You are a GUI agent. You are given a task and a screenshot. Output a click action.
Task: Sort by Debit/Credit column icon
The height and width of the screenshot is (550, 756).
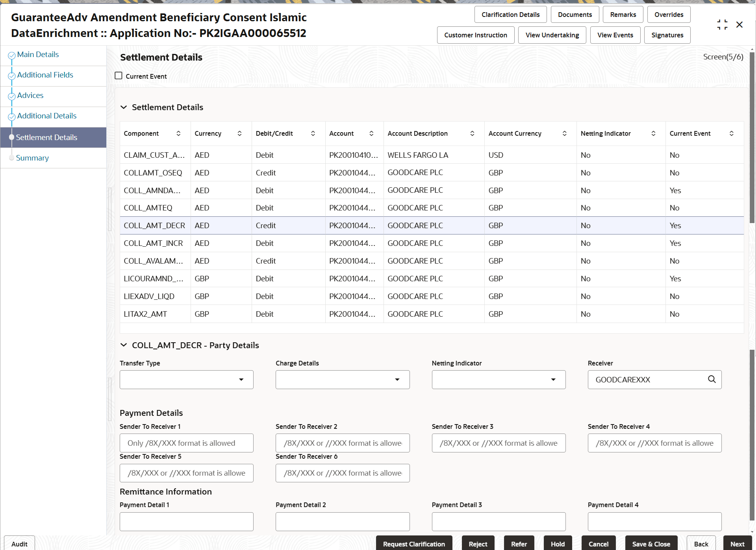coord(313,133)
